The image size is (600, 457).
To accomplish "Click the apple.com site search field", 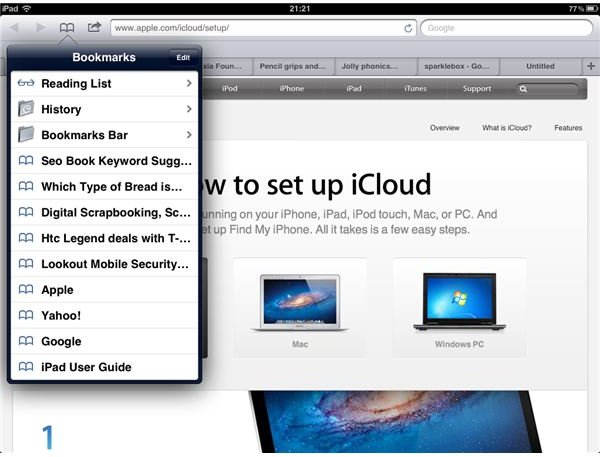I will pos(547,89).
